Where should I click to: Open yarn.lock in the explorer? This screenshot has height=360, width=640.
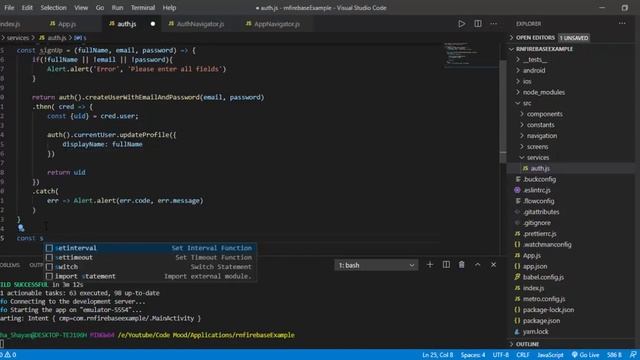click(x=536, y=332)
